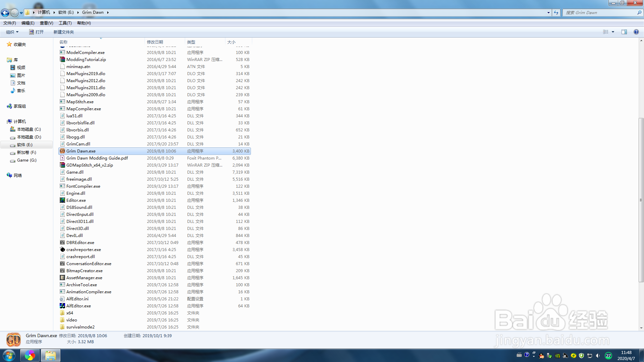Viewport: 644px width, 362px height.
Task: Select the Grim Dawn.exe file icon
Action: [62, 151]
